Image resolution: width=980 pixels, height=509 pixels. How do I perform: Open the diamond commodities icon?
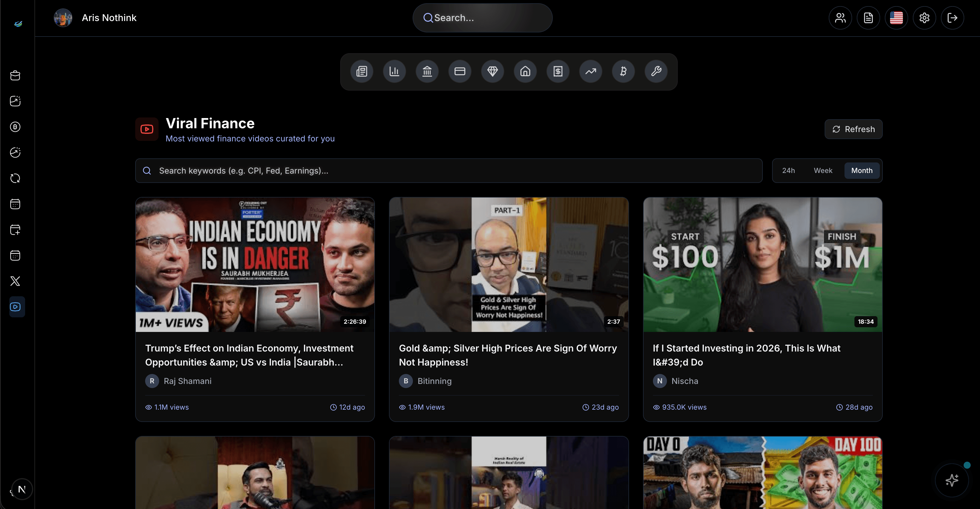492,71
